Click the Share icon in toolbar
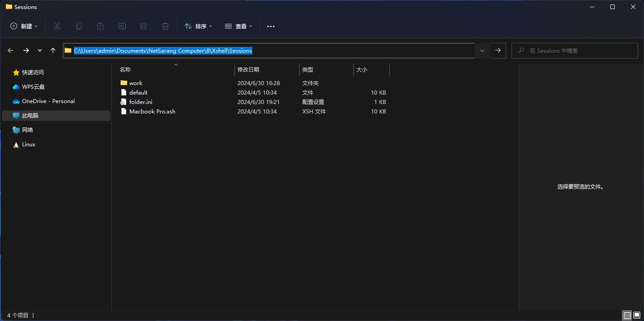Image resolution: width=644 pixels, height=321 pixels. (144, 26)
